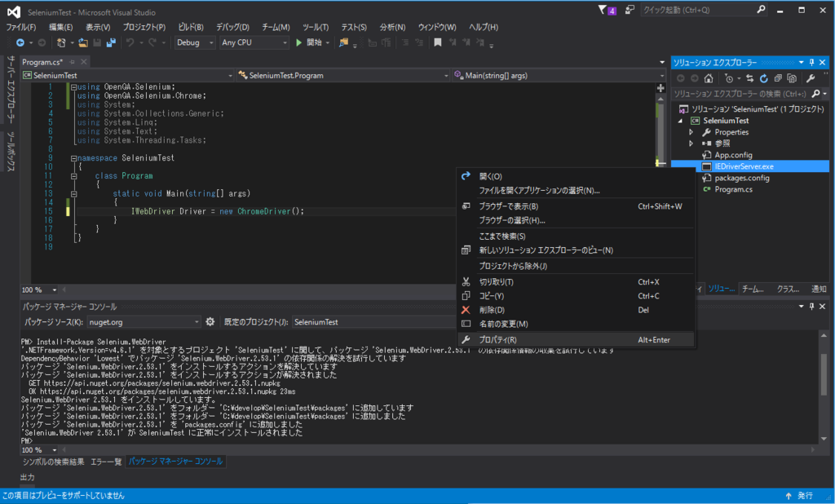Choose ブラウザーで表示(B) in context menu
Image resolution: width=835 pixels, height=504 pixels.
[x=576, y=206]
